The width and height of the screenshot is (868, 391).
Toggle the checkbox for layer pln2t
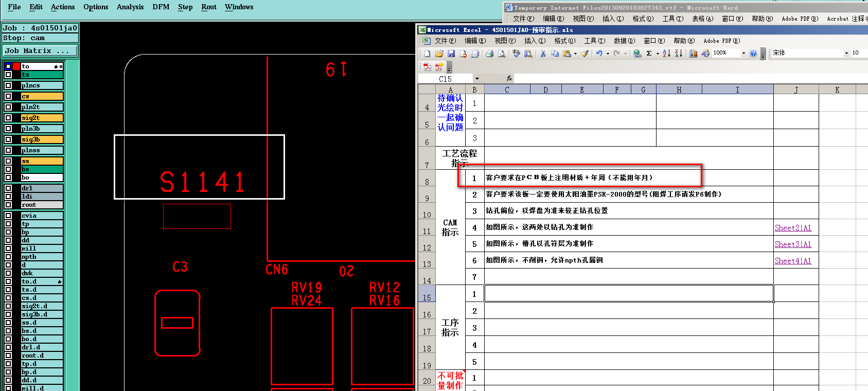[8, 107]
